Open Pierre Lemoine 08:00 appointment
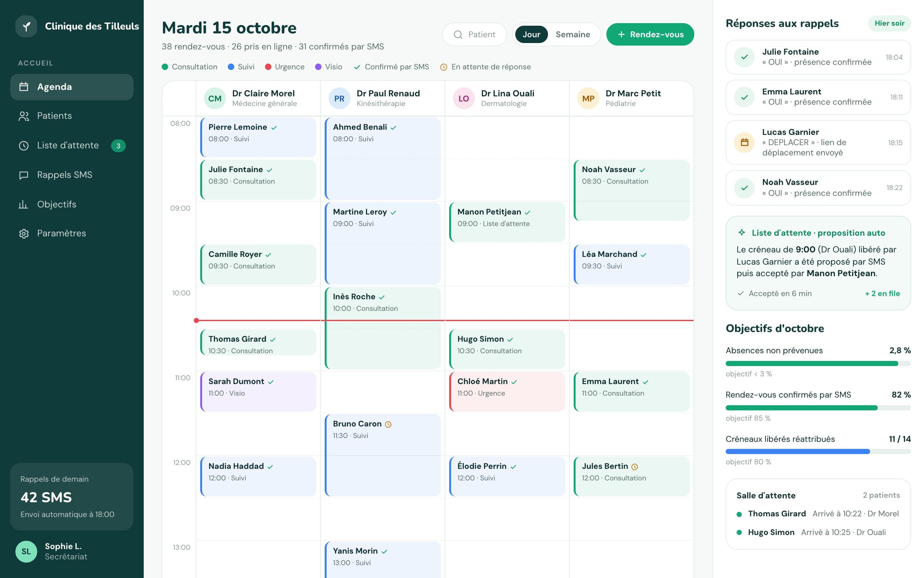Screen dimensions: 924x578 tap(258, 137)
